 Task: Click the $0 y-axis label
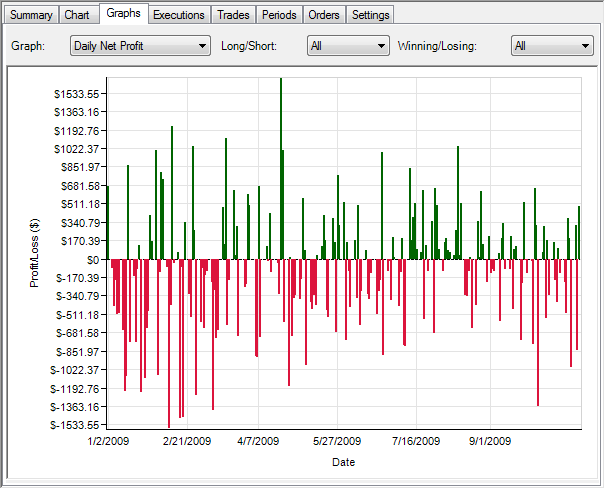[x=93, y=260]
